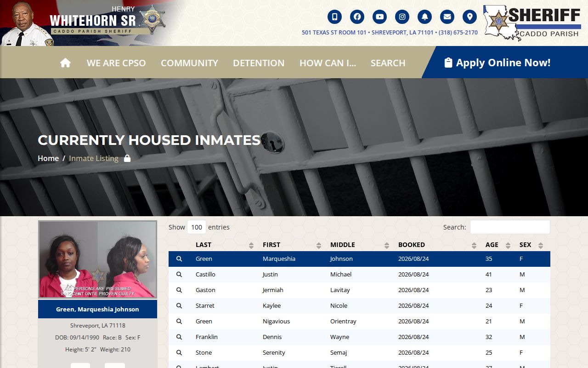
Task: Open the Show entries count dropdown
Action: (x=197, y=227)
